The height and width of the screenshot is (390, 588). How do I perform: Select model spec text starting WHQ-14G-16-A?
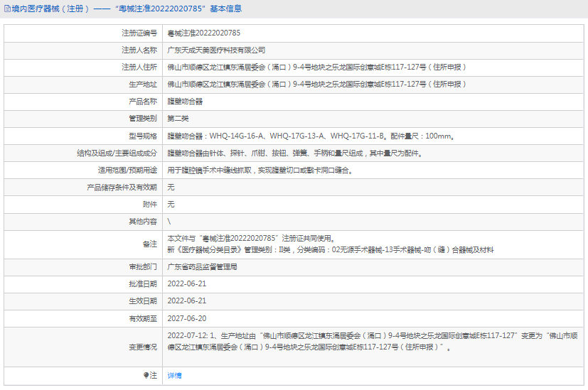tap(311, 136)
